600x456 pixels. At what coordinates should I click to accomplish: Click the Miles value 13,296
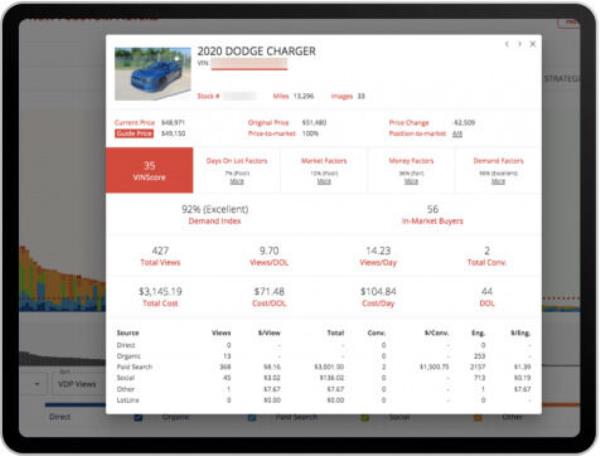coord(303,96)
